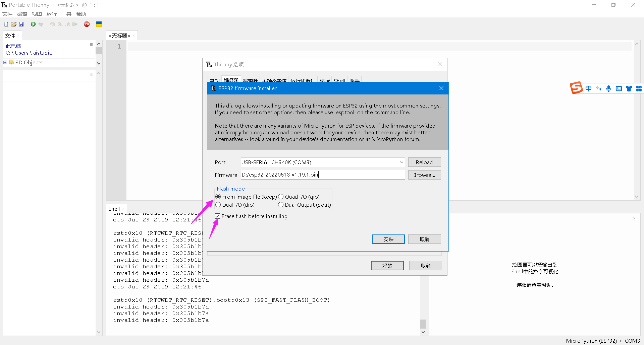The width and height of the screenshot is (644, 345).
Task: Open the 工具 menu
Action: coord(66,14)
